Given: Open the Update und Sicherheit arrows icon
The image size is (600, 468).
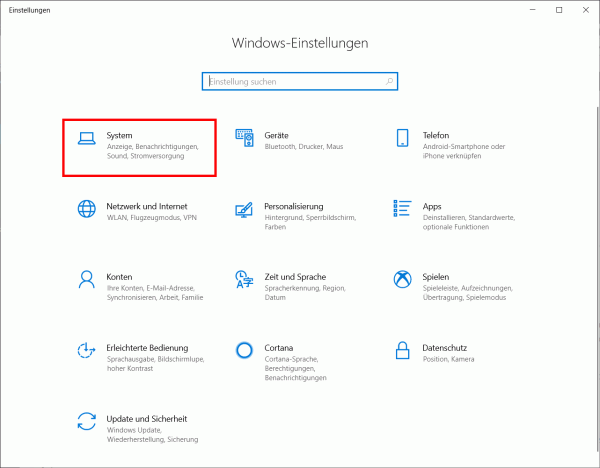Looking at the screenshot, I should coord(86,421).
